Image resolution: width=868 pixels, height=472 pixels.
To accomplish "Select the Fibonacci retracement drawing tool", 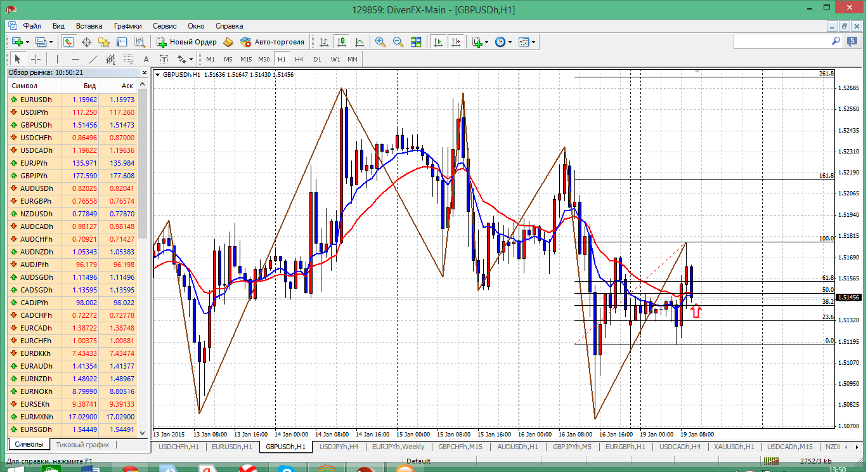I will tap(129, 59).
